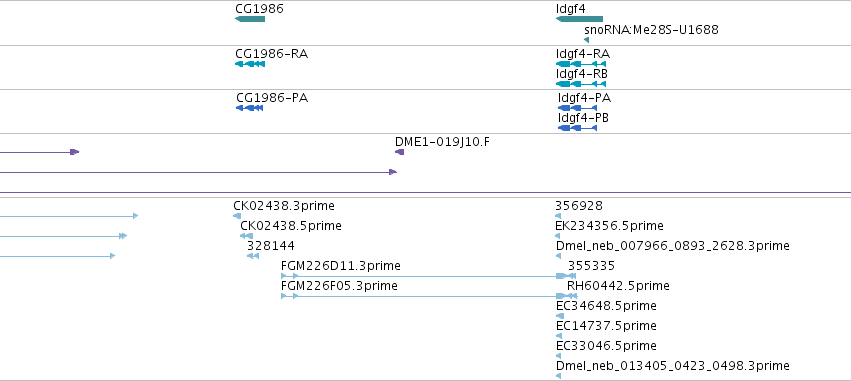851x381 pixels.
Task: Select the CG1986 gene glyph
Action: pyautogui.click(x=250, y=19)
